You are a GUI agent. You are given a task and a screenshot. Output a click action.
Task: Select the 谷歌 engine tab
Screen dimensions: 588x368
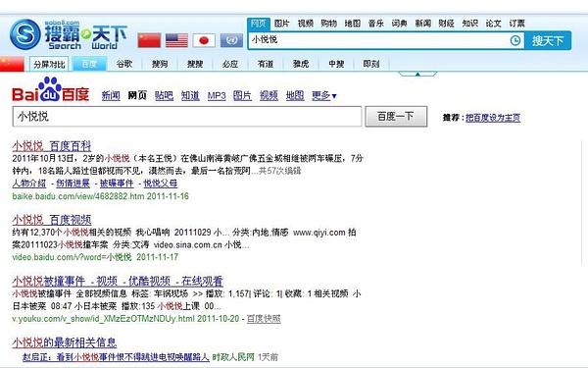[124, 64]
